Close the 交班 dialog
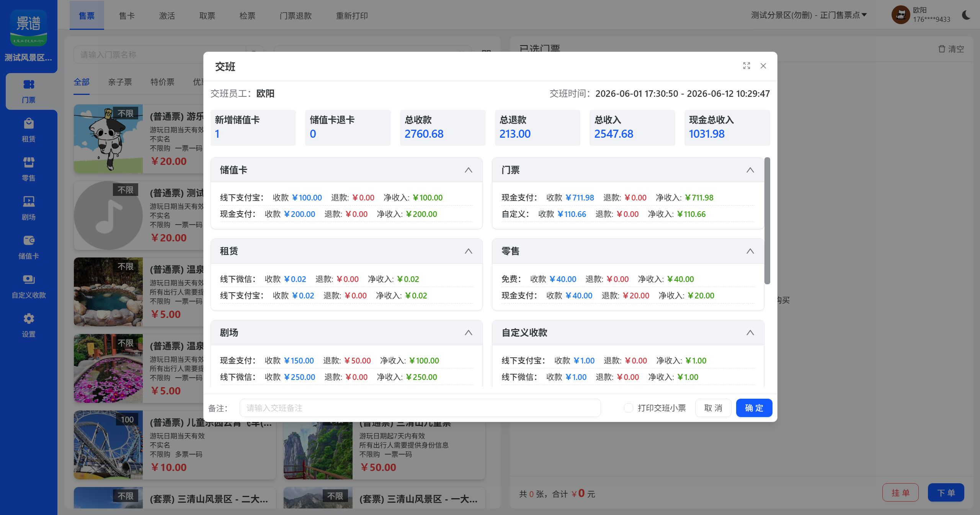The width and height of the screenshot is (980, 515). pos(763,66)
